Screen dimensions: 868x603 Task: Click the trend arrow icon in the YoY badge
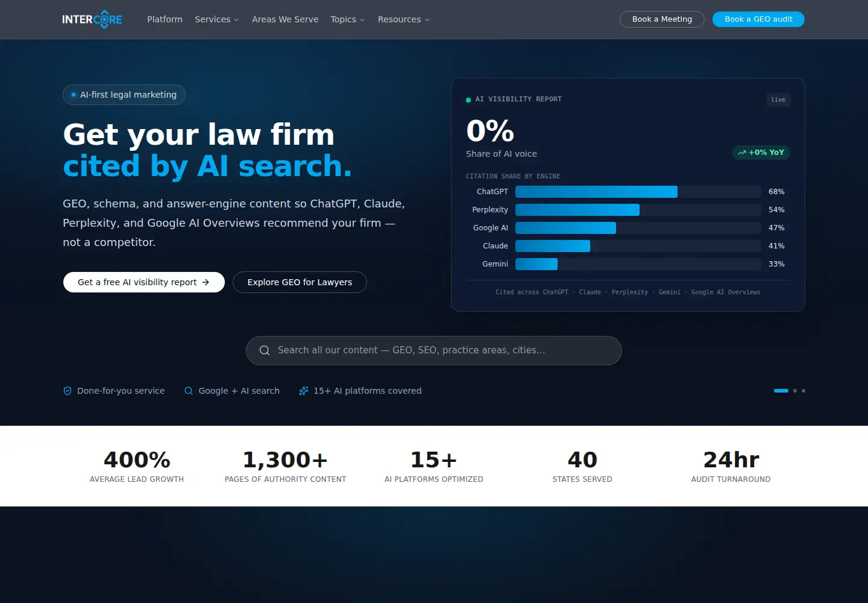point(742,153)
